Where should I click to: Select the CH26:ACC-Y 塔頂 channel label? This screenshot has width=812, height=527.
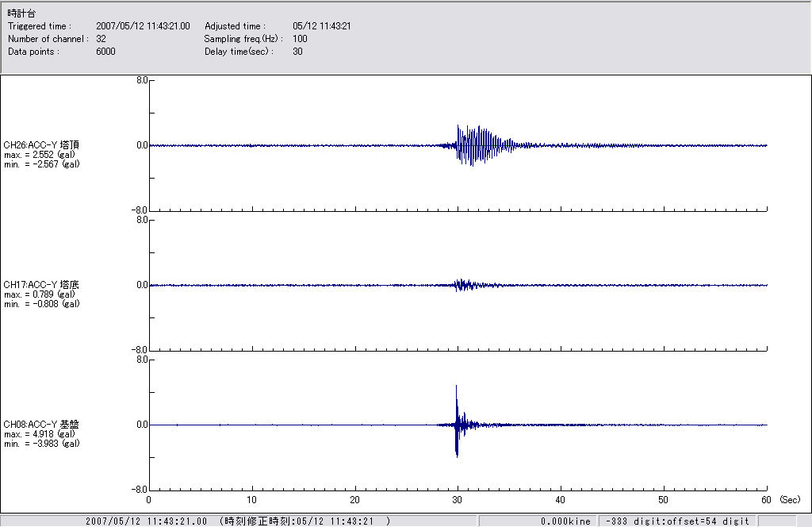(41, 144)
